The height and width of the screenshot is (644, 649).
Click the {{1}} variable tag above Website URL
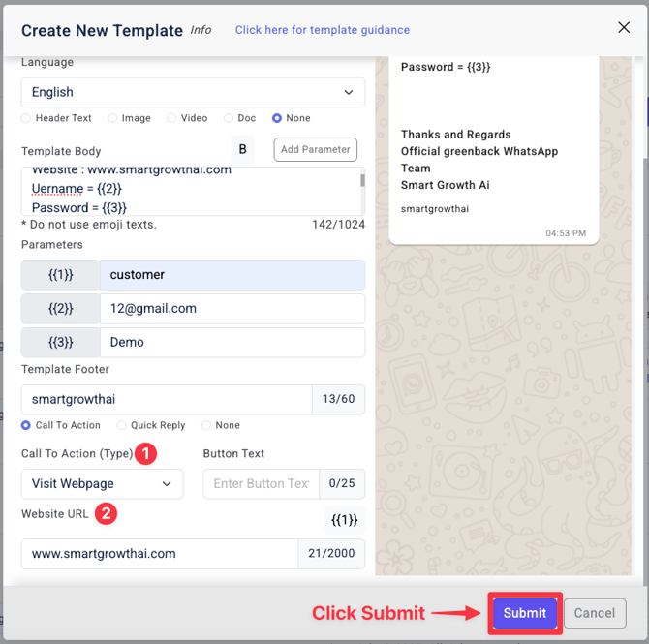point(344,520)
